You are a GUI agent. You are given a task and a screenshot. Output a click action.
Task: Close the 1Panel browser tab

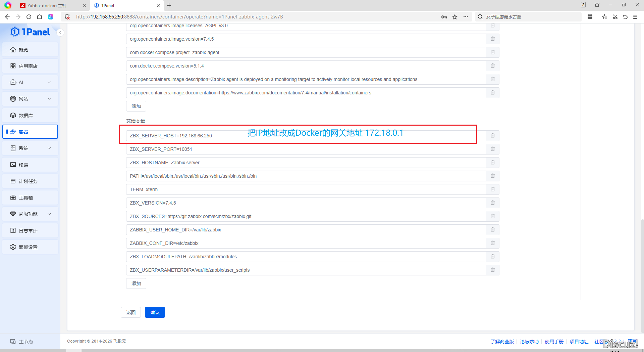[x=158, y=5]
